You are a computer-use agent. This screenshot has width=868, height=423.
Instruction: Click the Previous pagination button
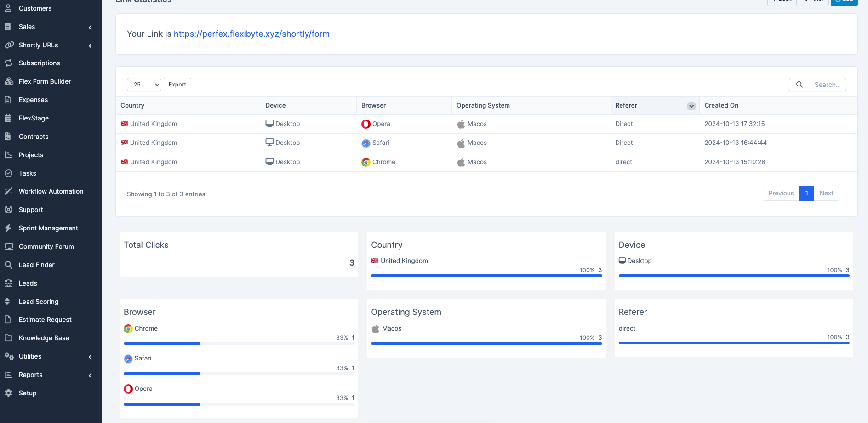[x=781, y=194]
